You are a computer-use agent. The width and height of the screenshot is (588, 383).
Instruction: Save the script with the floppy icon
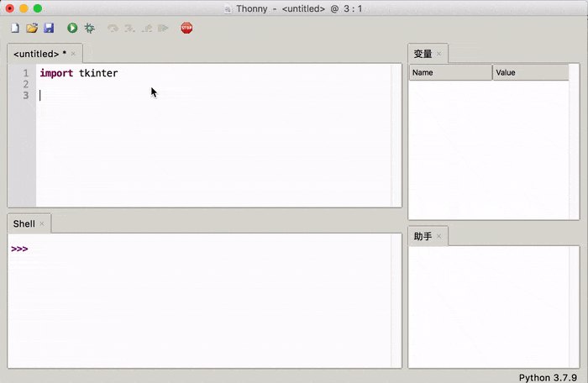(x=49, y=29)
